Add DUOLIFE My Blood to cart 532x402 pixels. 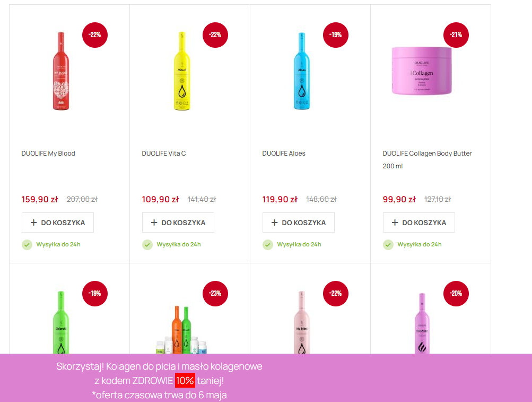[58, 223]
